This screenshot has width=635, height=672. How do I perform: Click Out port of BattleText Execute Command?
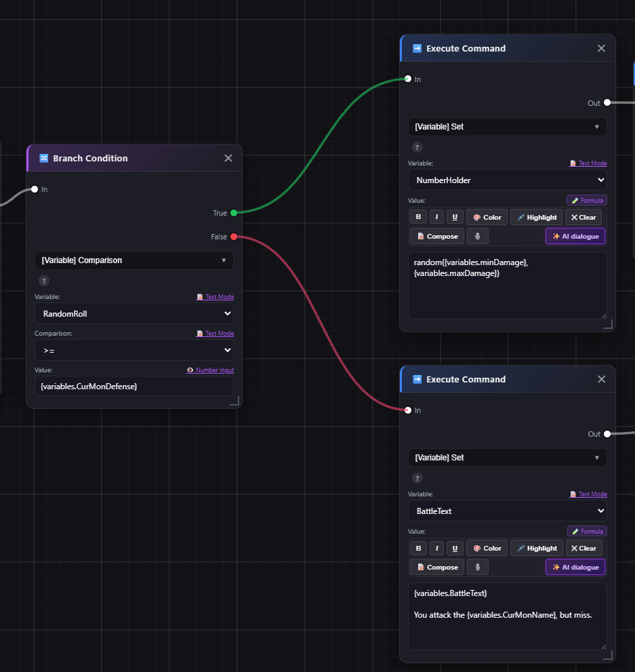(607, 434)
